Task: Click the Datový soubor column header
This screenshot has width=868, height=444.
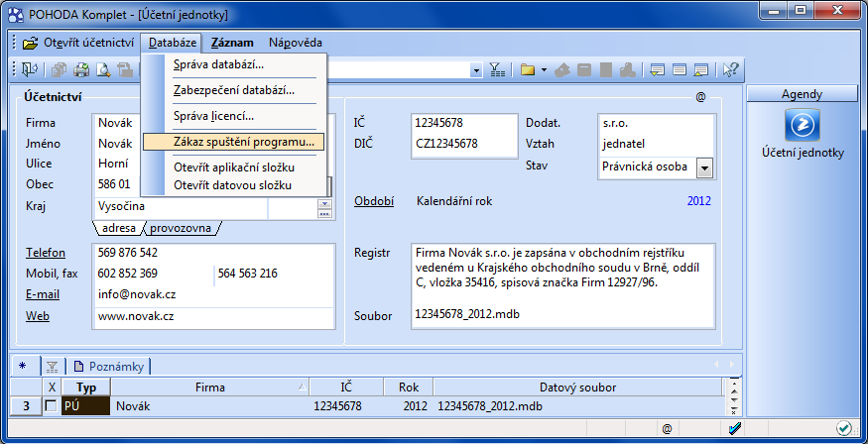Action: point(578,388)
